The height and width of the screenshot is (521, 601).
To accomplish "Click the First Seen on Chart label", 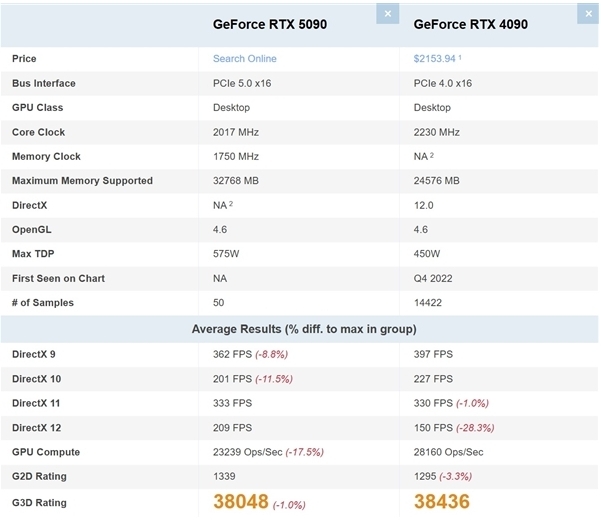I will pos(58,278).
